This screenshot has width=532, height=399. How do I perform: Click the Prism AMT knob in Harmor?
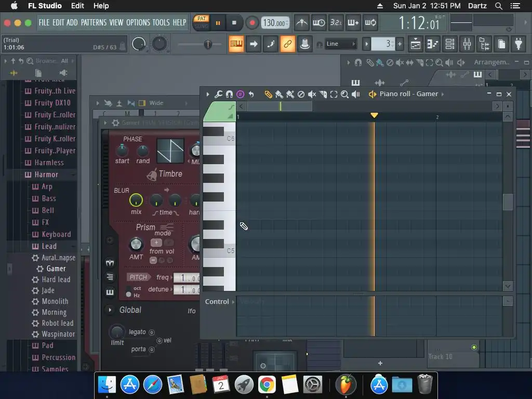click(136, 244)
